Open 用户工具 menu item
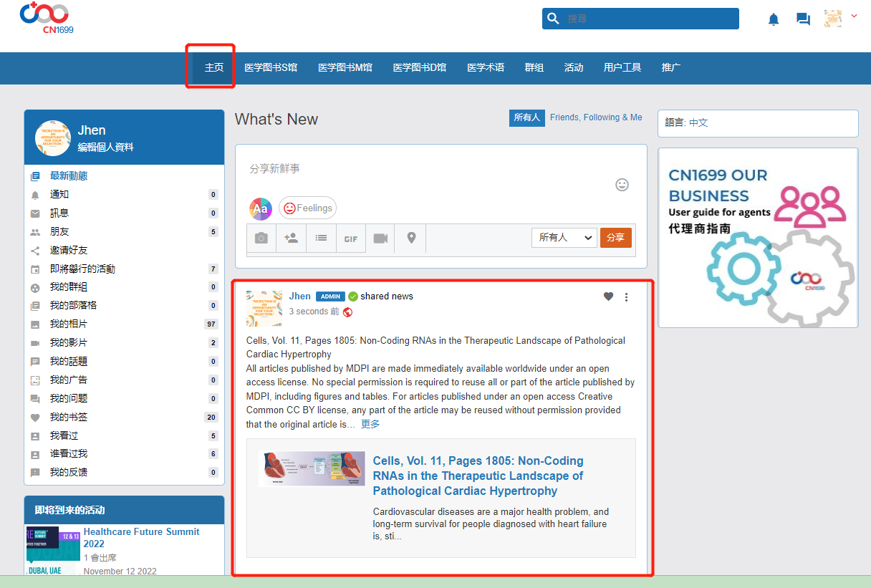This screenshot has width=871, height=588. [x=622, y=67]
